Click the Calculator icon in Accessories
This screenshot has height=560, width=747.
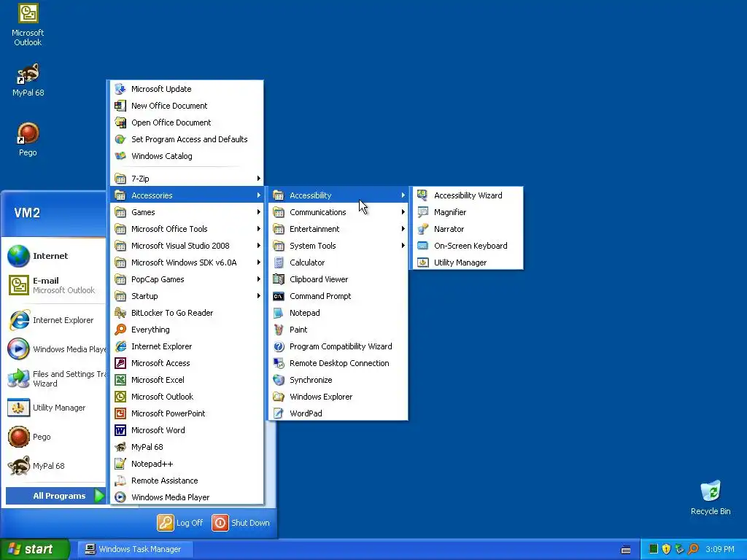(279, 262)
